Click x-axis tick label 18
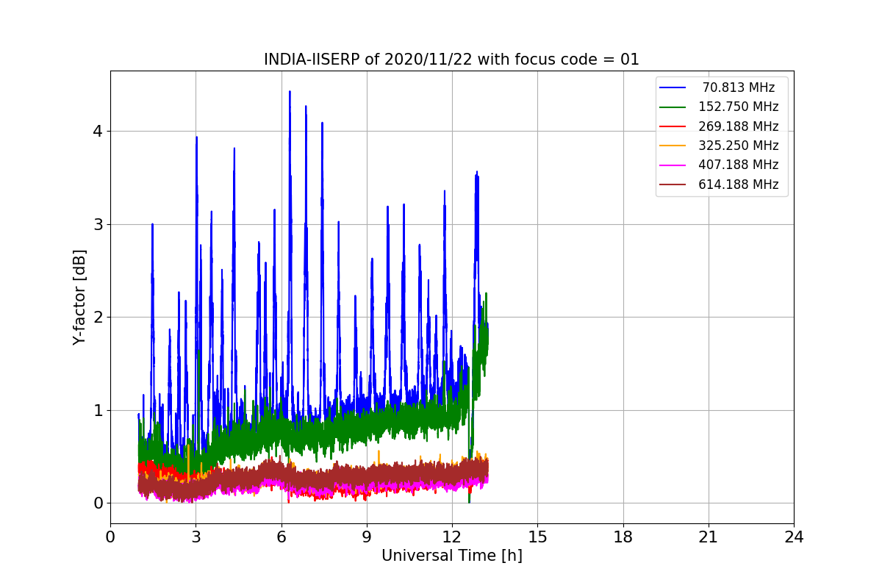The width and height of the screenshot is (882, 588). [623, 537]
